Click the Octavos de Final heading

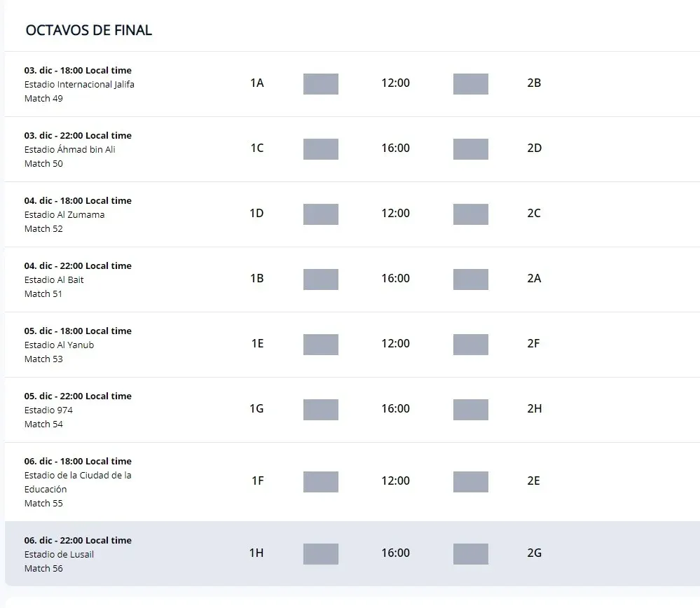click(x=89, y=30)
